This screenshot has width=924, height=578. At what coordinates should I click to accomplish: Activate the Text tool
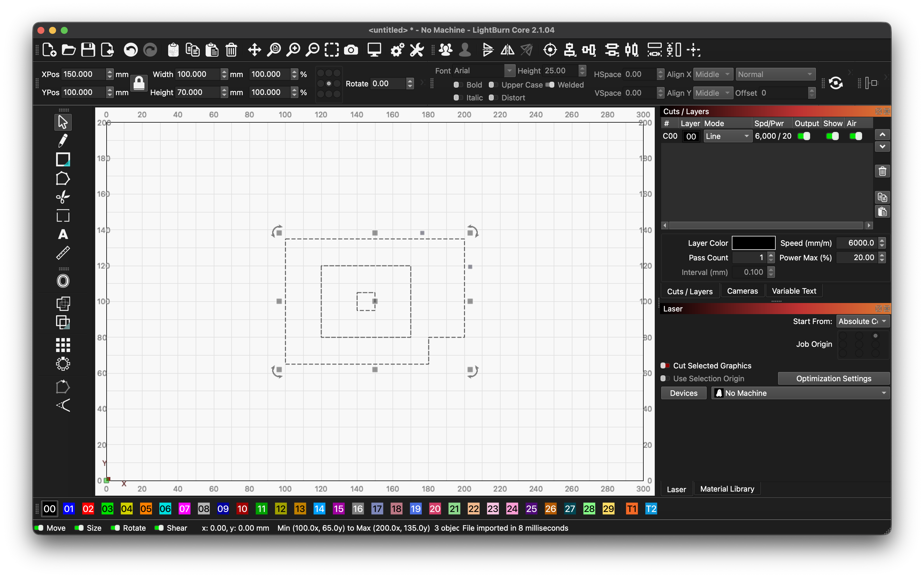(x=63, y=234)
